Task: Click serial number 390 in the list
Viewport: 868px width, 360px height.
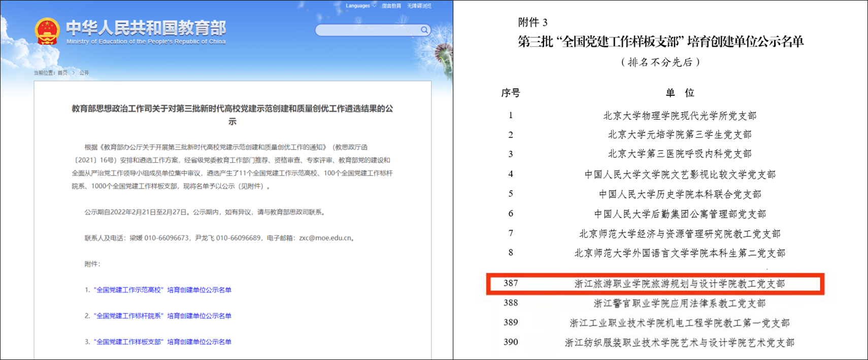Action: click(511, 342)
